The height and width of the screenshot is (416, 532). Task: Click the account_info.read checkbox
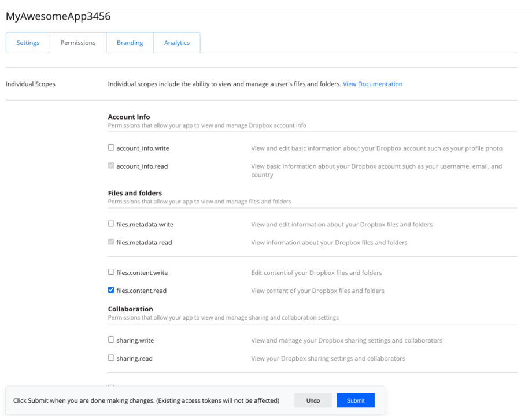[110, 166]
